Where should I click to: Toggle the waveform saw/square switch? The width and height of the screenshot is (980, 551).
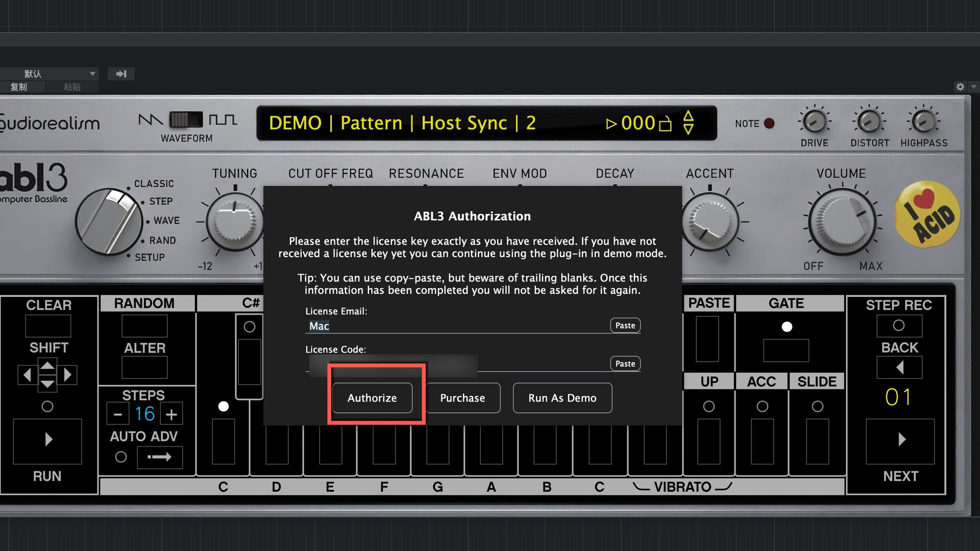coord(186,120)
